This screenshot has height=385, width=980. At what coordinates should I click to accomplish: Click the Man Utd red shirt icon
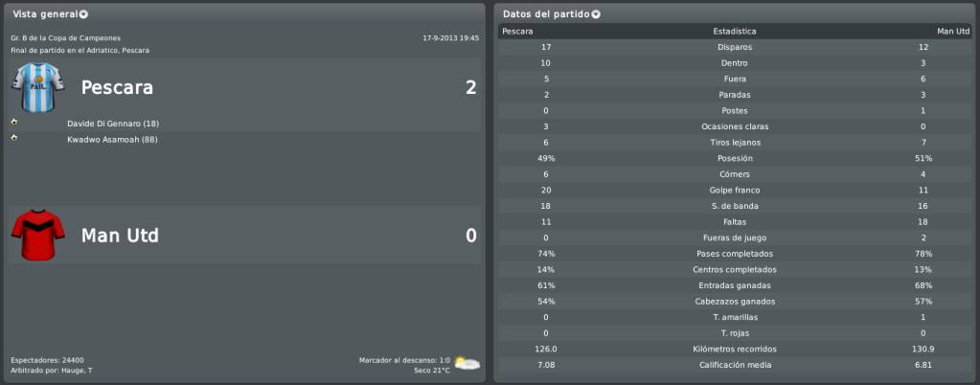pyautogui.click(x=38, y=235)
